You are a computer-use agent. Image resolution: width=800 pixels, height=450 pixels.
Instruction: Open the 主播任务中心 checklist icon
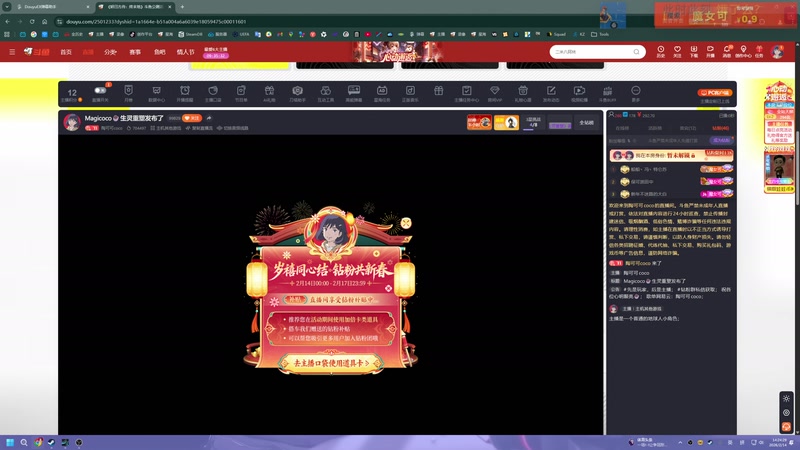click(x=466, y=90)
